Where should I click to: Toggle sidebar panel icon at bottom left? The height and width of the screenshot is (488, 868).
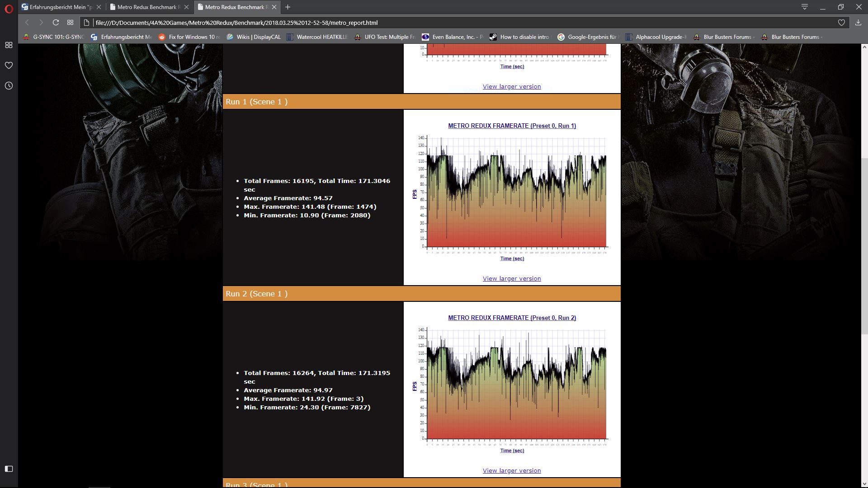[x=9, y=469]
